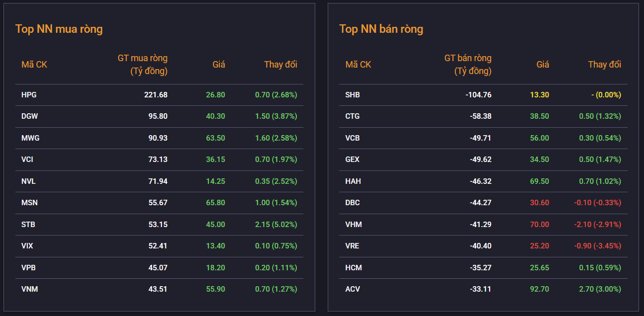The height and width of the screenshot is (316, 644).
Task: Click SHB net sell value -104.76
Action: pos(479,95)
